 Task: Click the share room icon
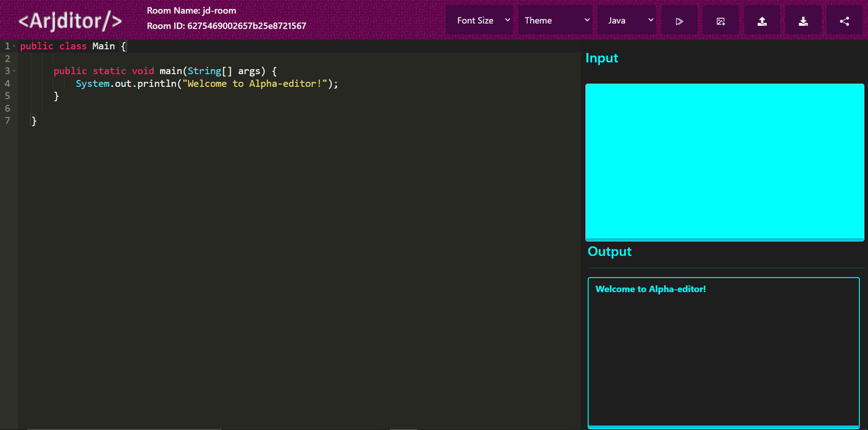coord(844,20)
